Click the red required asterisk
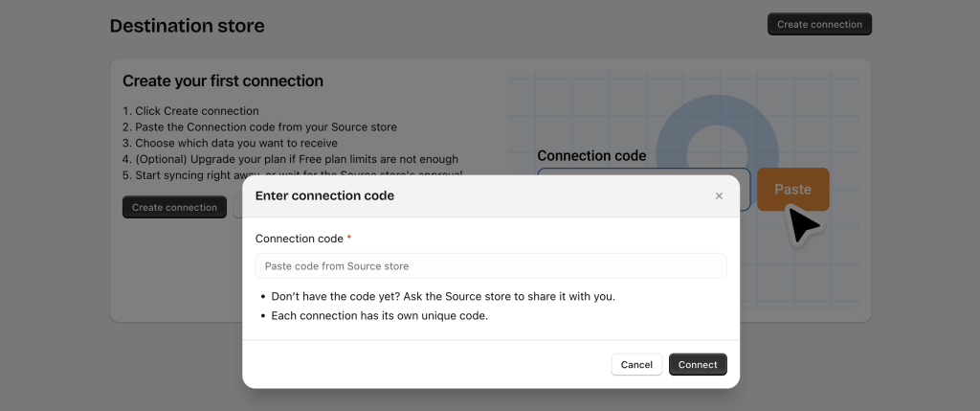 click(x=349, y=239)
